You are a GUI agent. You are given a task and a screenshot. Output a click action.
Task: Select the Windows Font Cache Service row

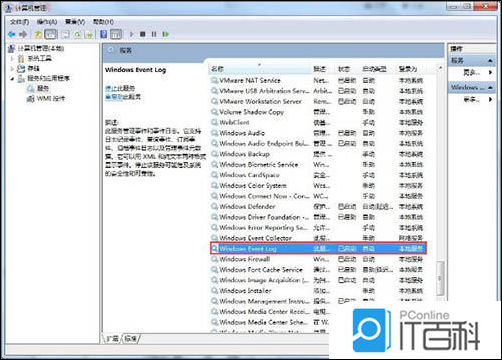click(318, 270)
